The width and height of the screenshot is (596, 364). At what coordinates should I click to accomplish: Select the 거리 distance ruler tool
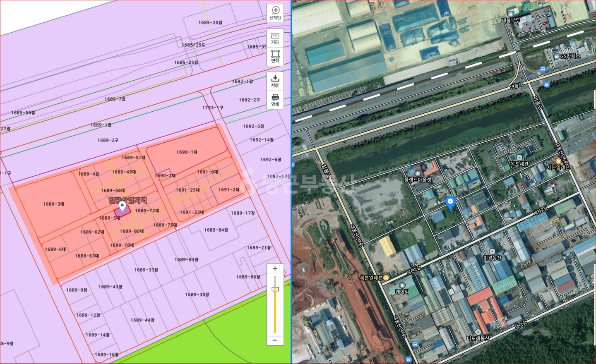[275, 38]
